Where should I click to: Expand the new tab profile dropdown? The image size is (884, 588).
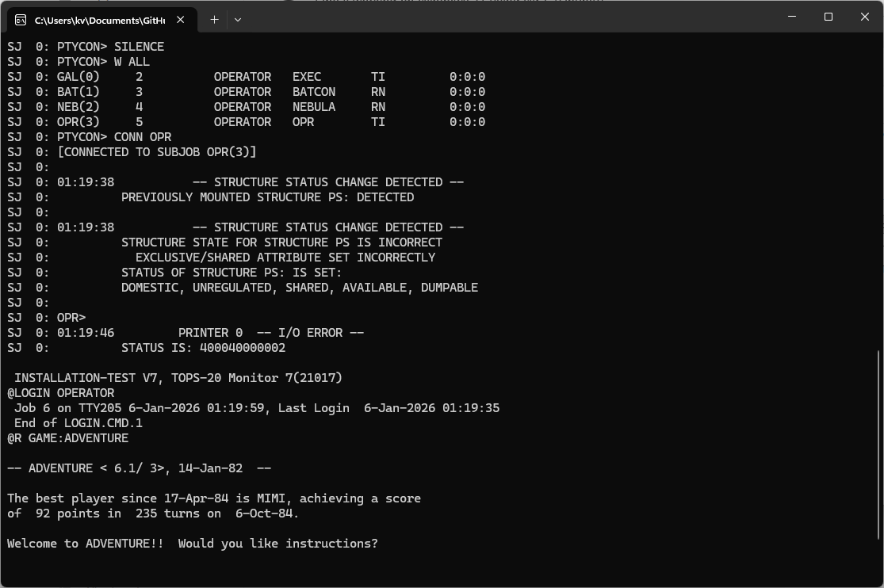[237, 20]
